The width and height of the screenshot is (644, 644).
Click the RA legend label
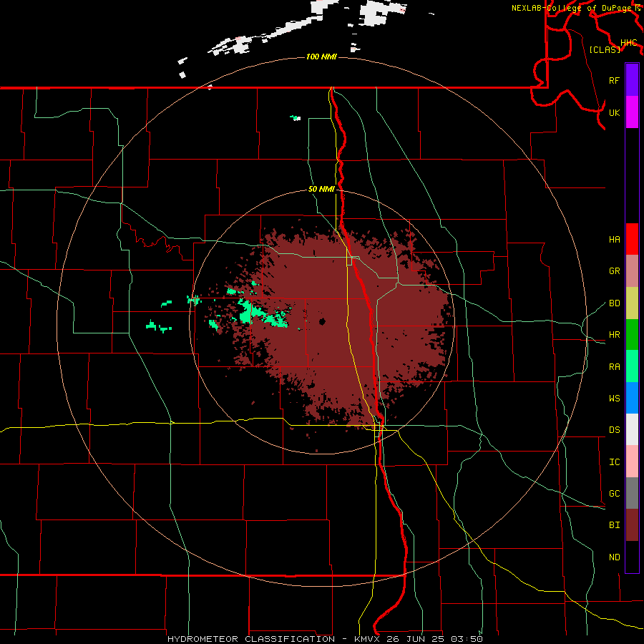point(615,367)
